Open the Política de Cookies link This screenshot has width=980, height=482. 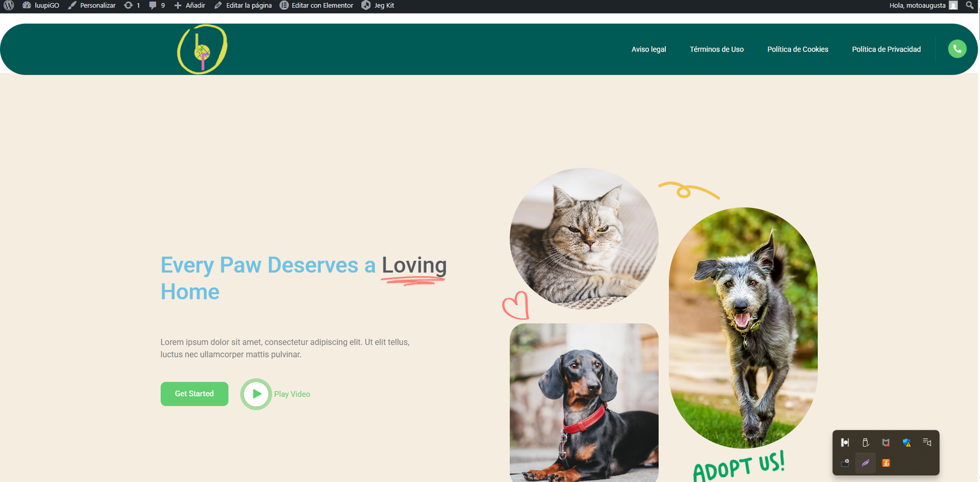point(797,49)
